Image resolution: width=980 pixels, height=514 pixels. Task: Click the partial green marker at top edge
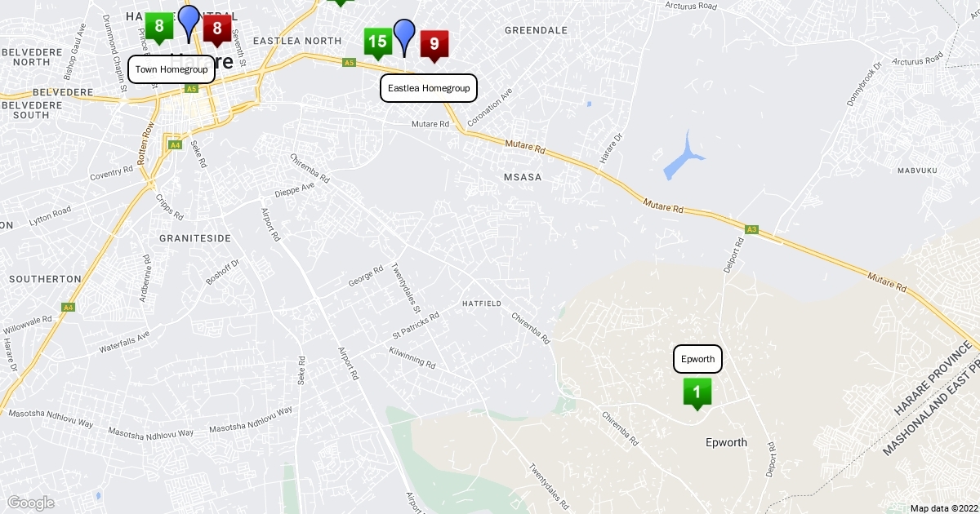(340, 2)
